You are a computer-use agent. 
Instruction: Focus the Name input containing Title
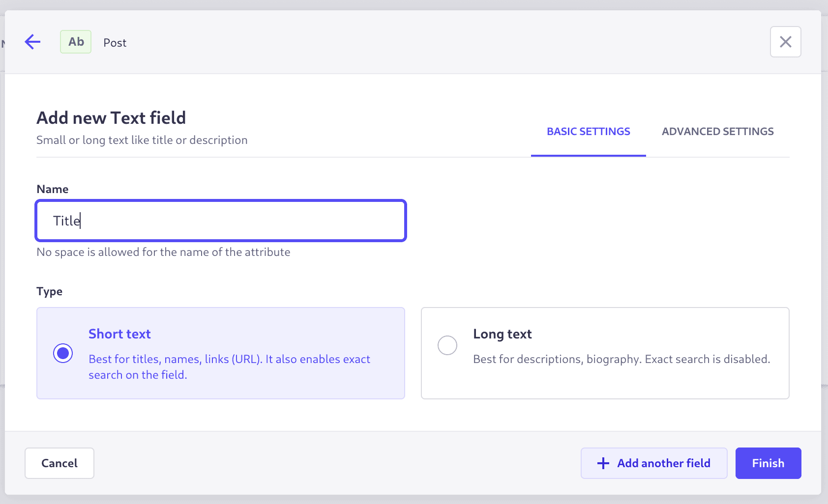click(221, 221)
